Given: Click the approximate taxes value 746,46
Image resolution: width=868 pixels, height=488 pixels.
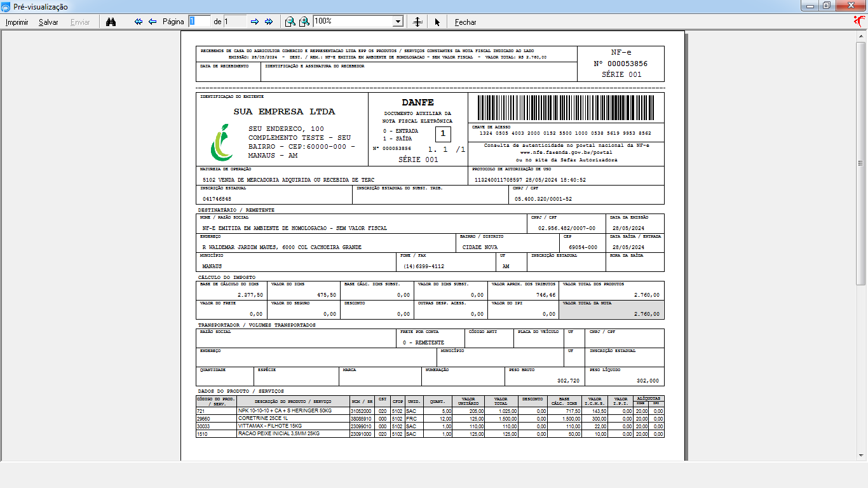Looking at the screenshot, I should click(x=545, y=295).
